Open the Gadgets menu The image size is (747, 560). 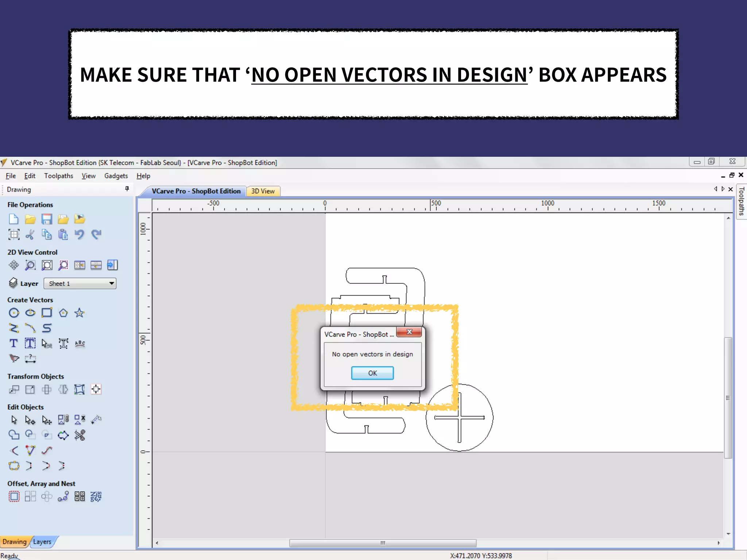point(116,176)
